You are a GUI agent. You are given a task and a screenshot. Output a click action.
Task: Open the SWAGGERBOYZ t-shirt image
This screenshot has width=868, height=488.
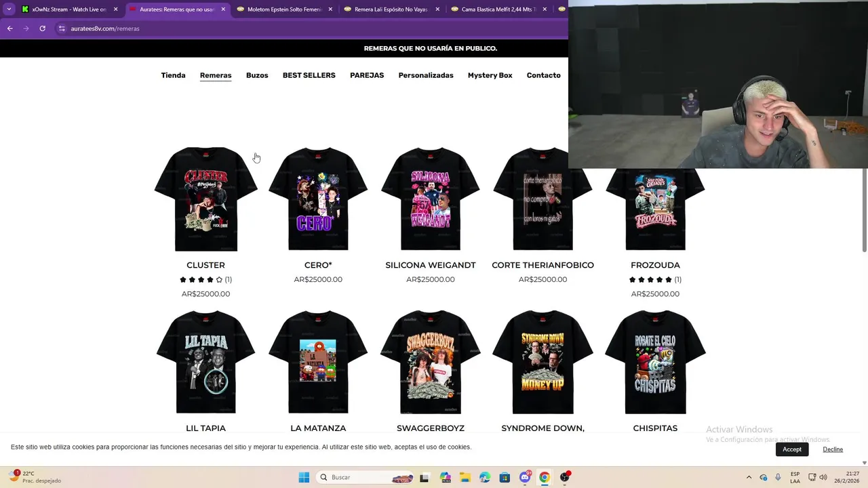point(431,362)
